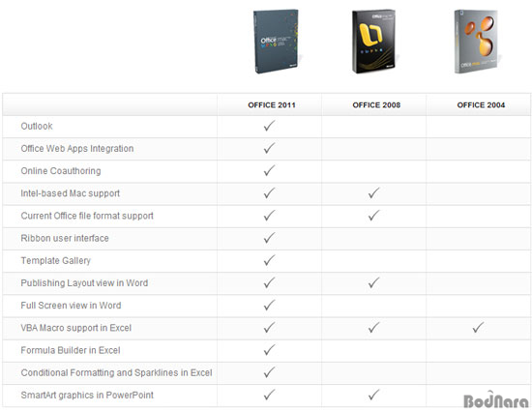The height and width of the screenshot is (411, 532).
Task: Click Office 2008 checkmark for Intel-based Mac support
Action: (x=374, y=193)
